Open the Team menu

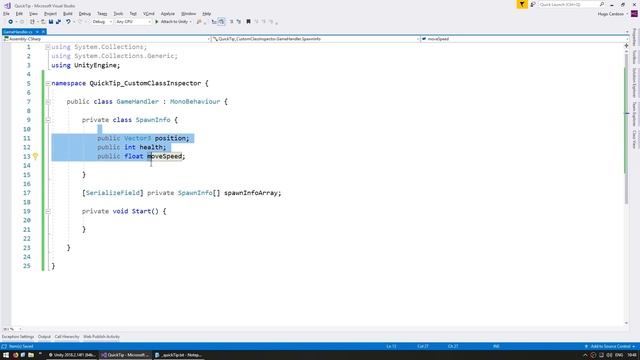click(102, 14)
